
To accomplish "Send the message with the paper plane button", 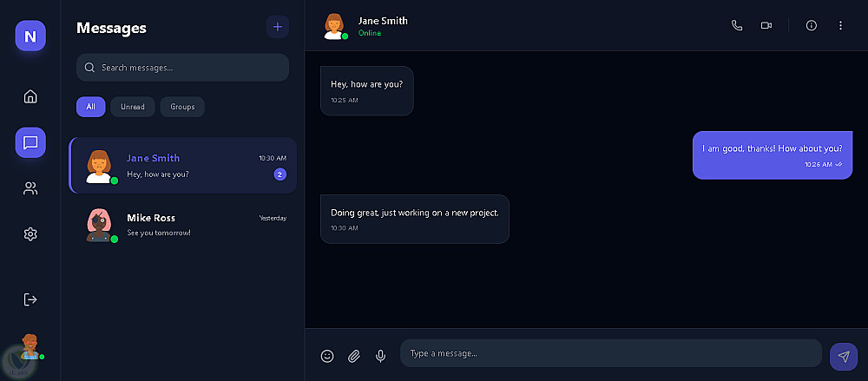I will point(843,356).
